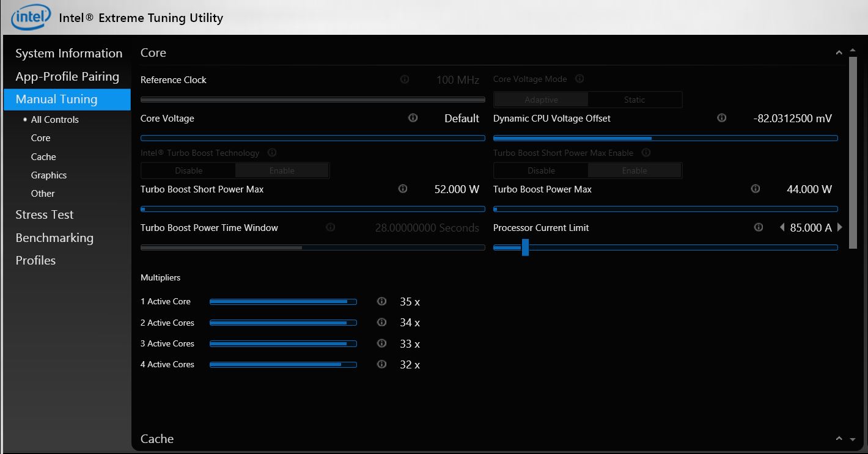Select Adaptive core voltage mode
Image resolution: width=868 pixels, height=454 pixels.
point(541,100)
